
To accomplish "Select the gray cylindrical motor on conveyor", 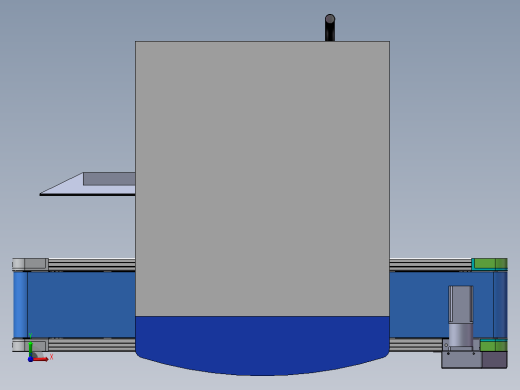I will 461,317.
